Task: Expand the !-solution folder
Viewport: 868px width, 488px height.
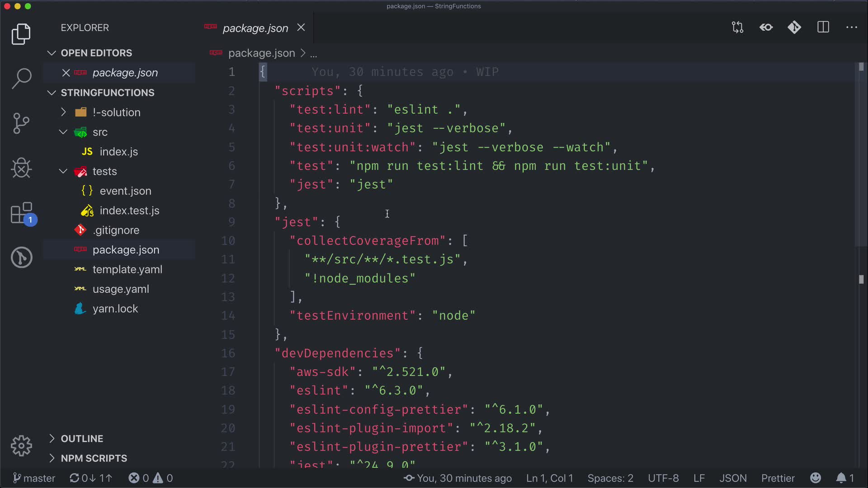Action: click(116, 112)
